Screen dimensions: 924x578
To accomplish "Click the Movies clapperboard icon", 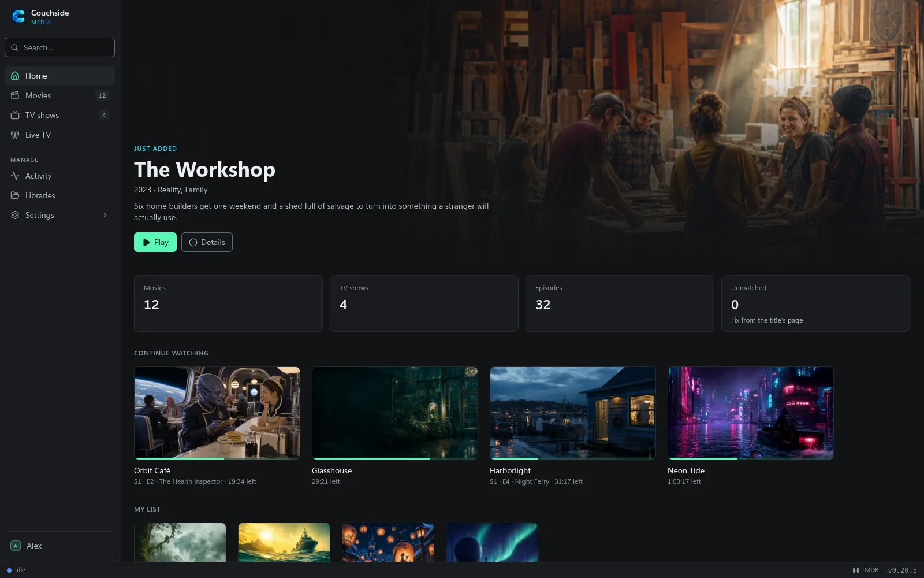I will 15,95.
